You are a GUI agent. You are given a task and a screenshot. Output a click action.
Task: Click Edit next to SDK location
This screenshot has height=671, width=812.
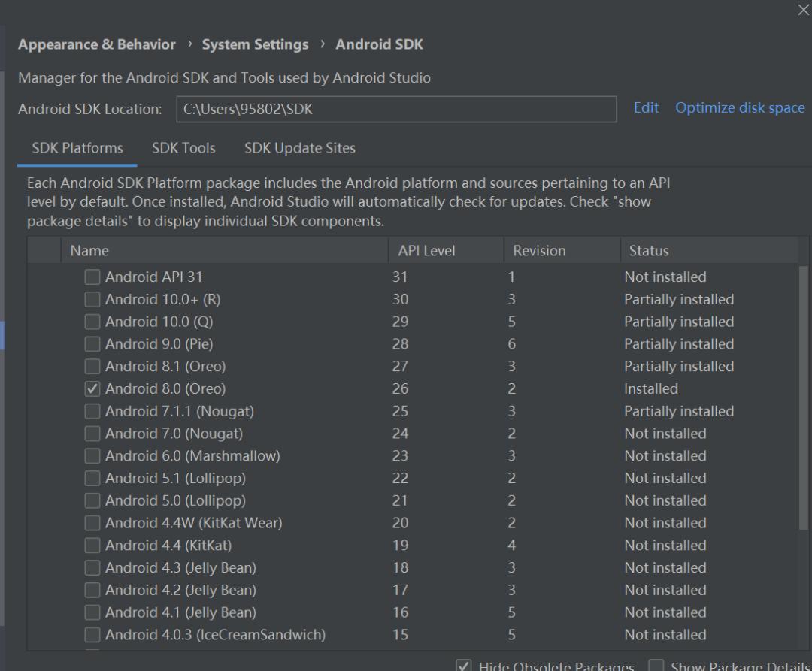(646, 107)
